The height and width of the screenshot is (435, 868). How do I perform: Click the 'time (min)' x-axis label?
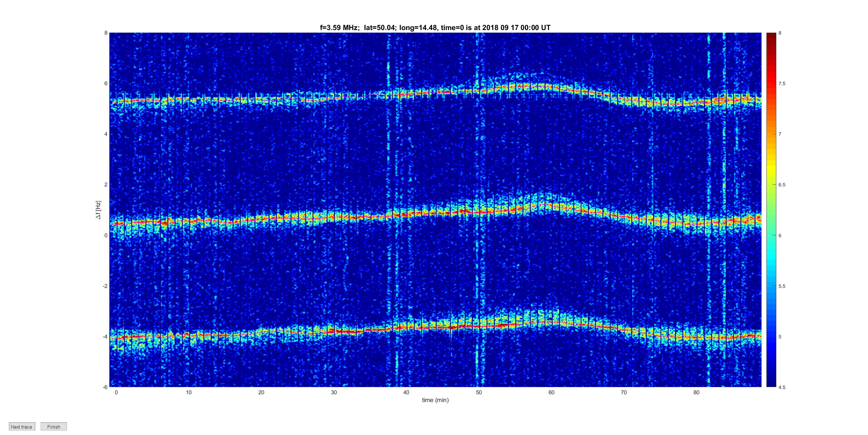[435, 400]
